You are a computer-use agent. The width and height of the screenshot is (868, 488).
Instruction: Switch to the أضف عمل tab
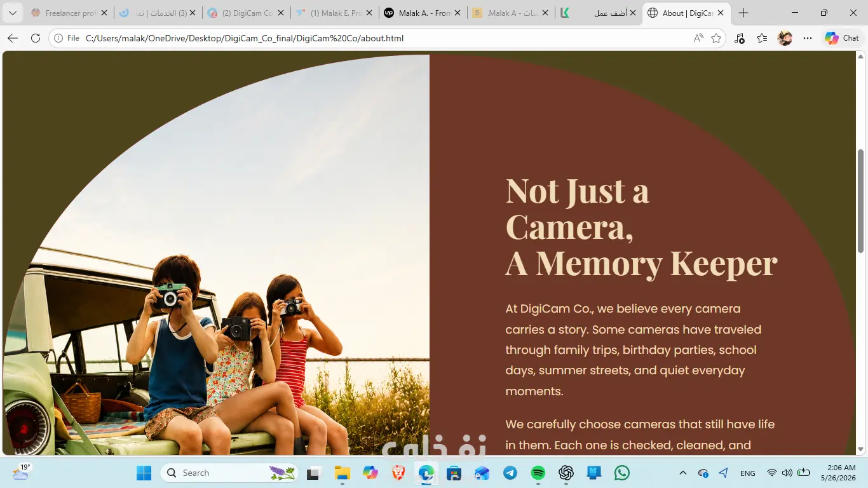tap(599, 13)
